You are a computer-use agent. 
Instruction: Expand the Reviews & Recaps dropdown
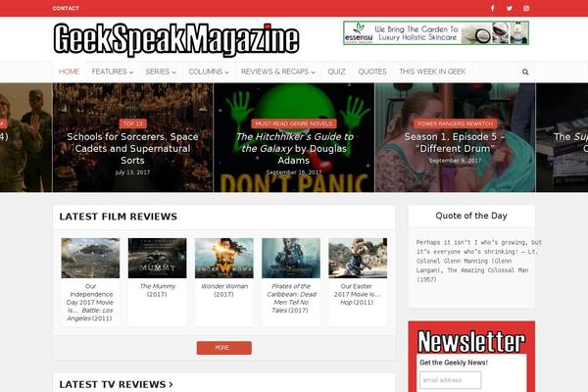[x=278, y=72]
